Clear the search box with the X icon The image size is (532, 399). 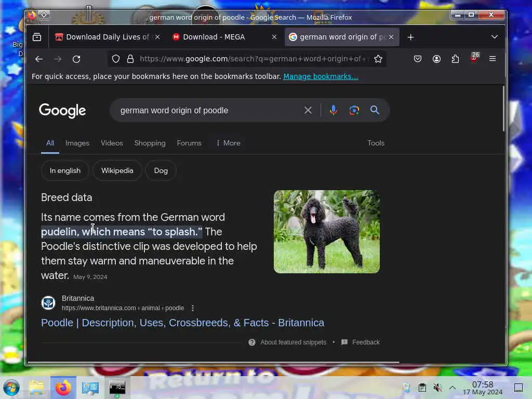point(308,110)
